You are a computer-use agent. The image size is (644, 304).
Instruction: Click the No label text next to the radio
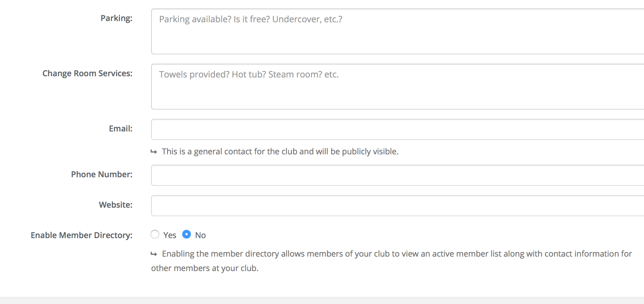[200, 235]
